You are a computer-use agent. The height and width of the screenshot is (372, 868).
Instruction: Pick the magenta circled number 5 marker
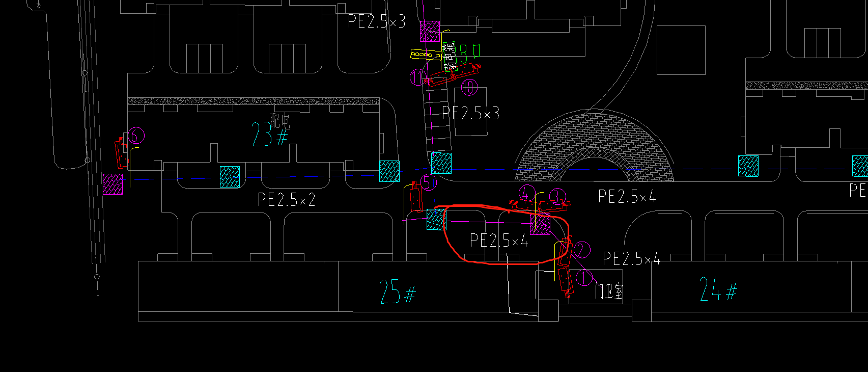[428, 182]
